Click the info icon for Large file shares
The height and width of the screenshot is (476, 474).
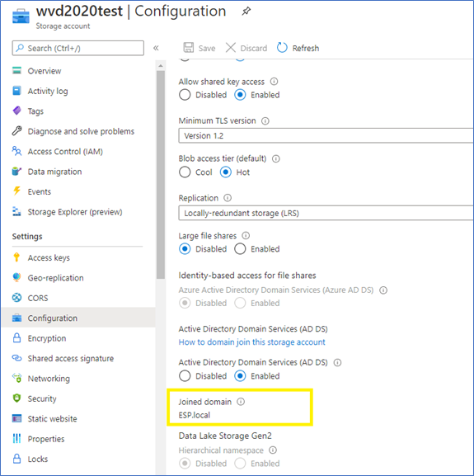[x=246, y=236]
